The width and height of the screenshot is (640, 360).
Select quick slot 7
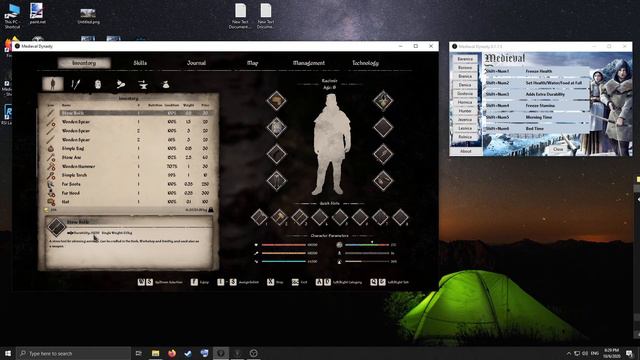point(380,217)
